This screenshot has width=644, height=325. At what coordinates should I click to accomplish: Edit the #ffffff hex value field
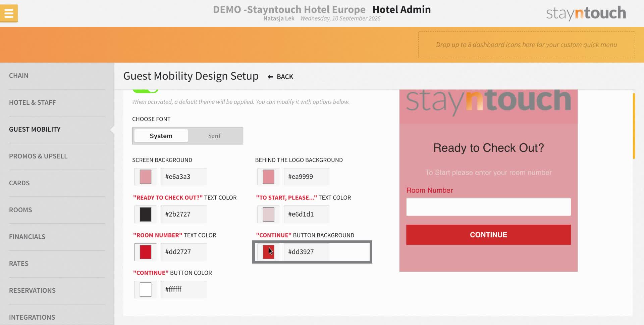click(183, 289)
